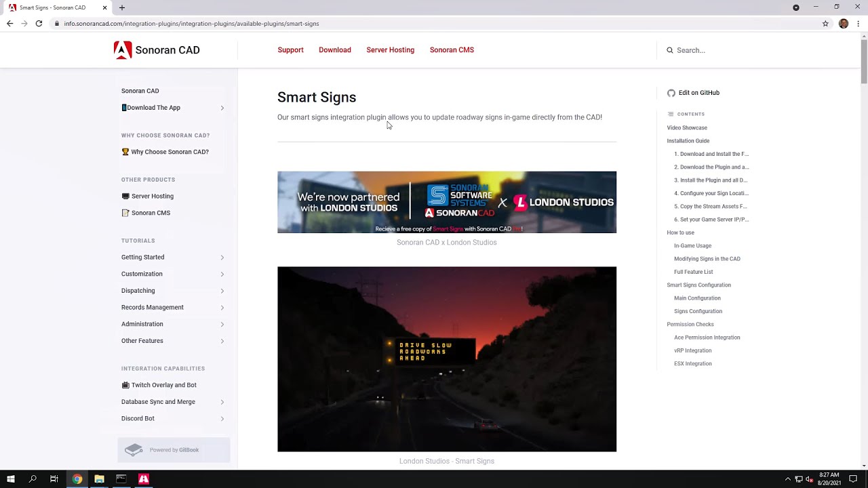This screenshot has width=868, height=488.
Task: Click the notepad icon beside Sonoran CMS
Action: tap(125, 213)
